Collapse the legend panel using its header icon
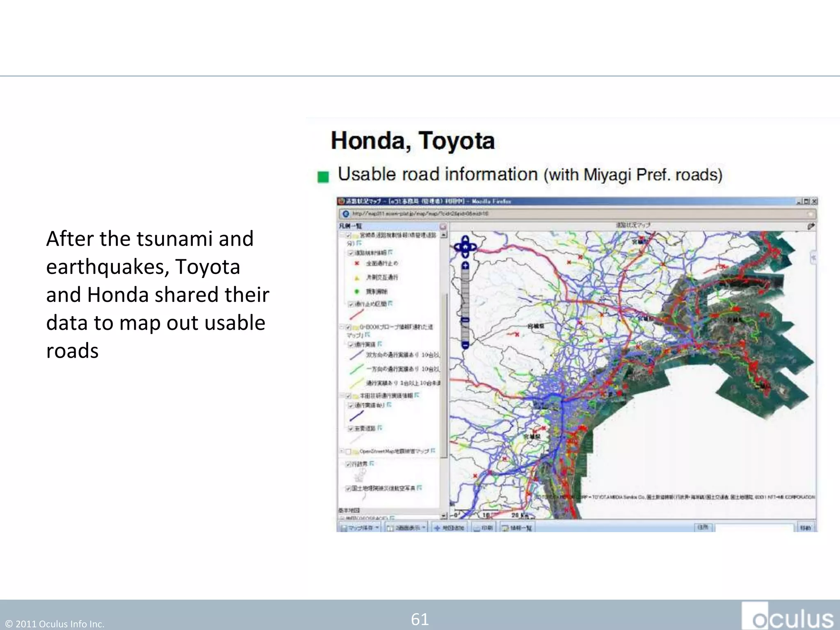Image resolution: width=840 pixels, height=630 pixels. click(x=443, y=226)
